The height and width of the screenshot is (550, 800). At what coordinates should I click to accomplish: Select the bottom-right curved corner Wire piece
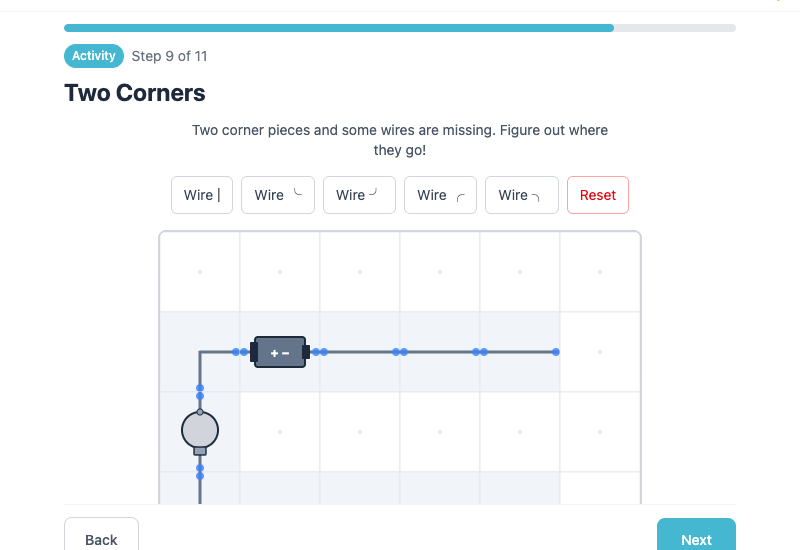tap(359, 195)
